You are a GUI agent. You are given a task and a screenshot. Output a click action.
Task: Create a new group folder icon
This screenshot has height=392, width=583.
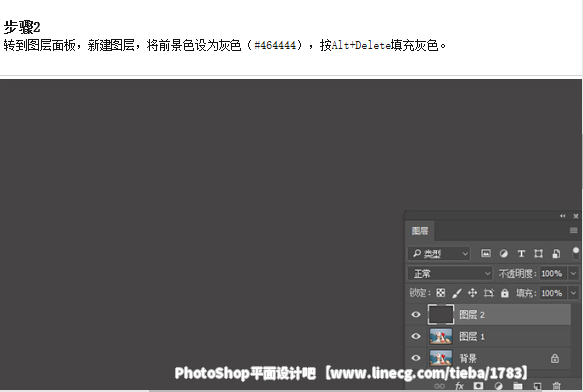point(518,386)
